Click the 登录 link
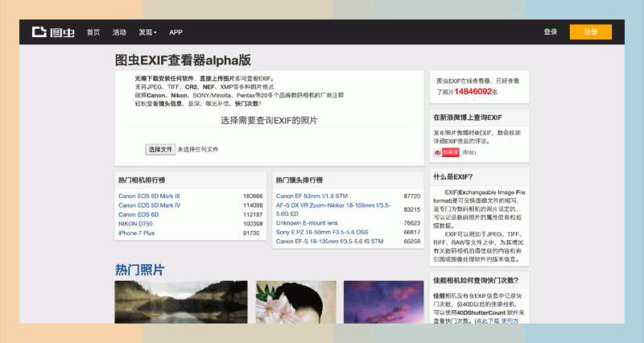This screenshot has height=343, width=644. point(551,31)
